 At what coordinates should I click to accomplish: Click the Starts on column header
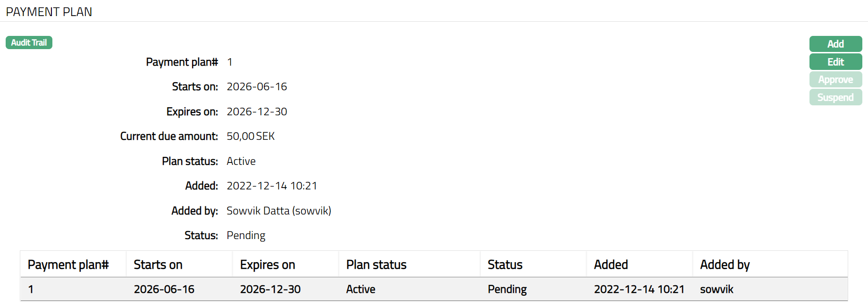click(x=158, y=265)
